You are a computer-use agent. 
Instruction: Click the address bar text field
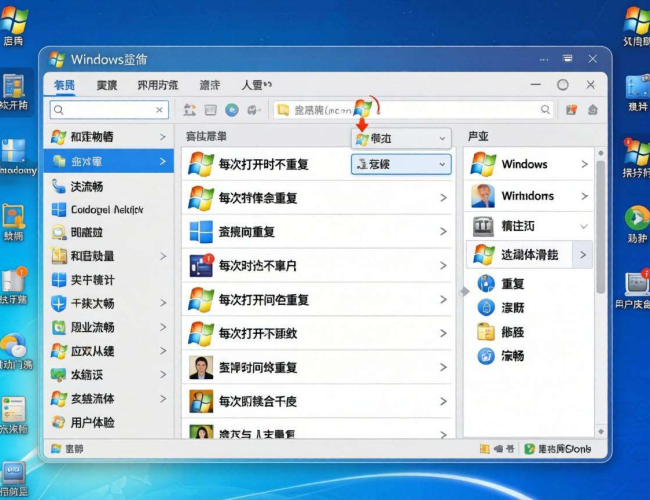click(413, 110)
